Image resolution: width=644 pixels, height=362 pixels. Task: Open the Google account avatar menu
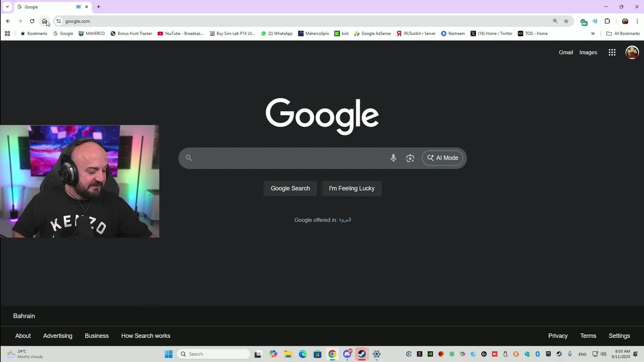[x=632, y=52]
